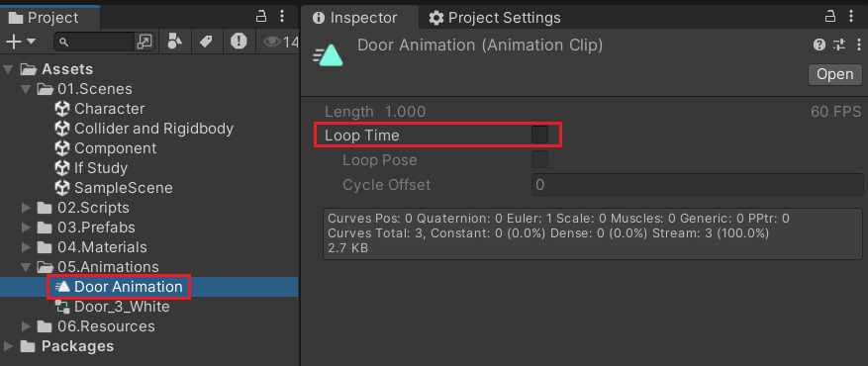Image resolution: width=868 pixels, height=366 pixels.
Task: Open the Inspector preset selector icon
Action: [839, 45]
